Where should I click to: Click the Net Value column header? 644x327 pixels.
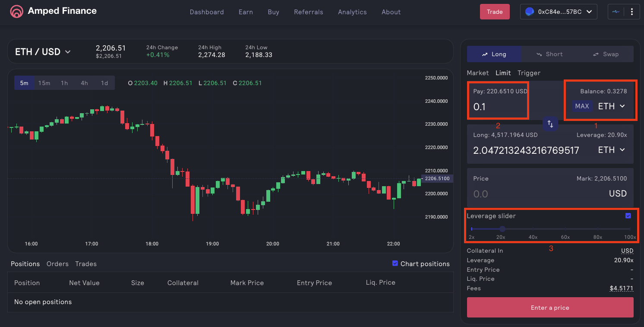[x=84, y=283]
